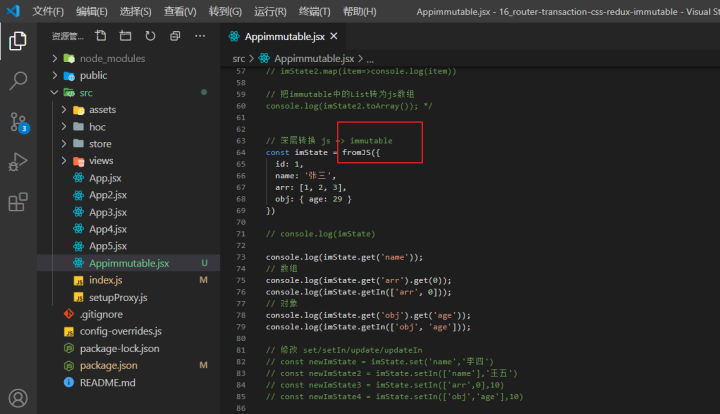Open App3.jsx from file tree
The image size is (720, 414).
(107, 211)
